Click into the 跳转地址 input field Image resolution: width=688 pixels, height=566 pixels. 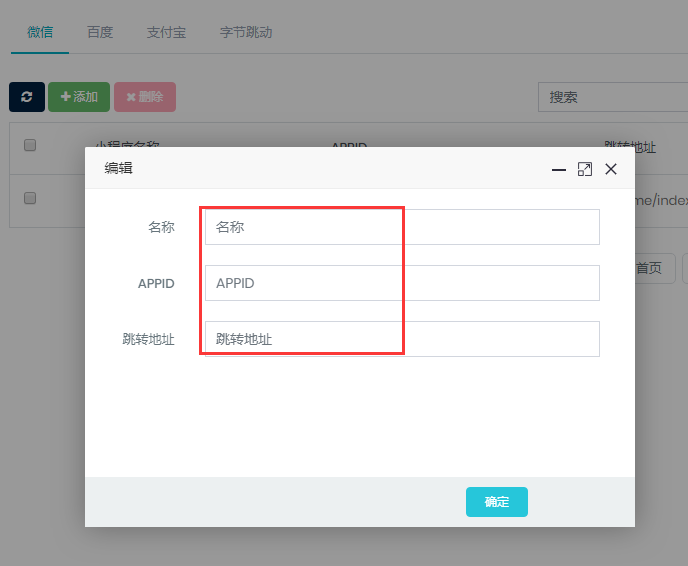(402, 339)
